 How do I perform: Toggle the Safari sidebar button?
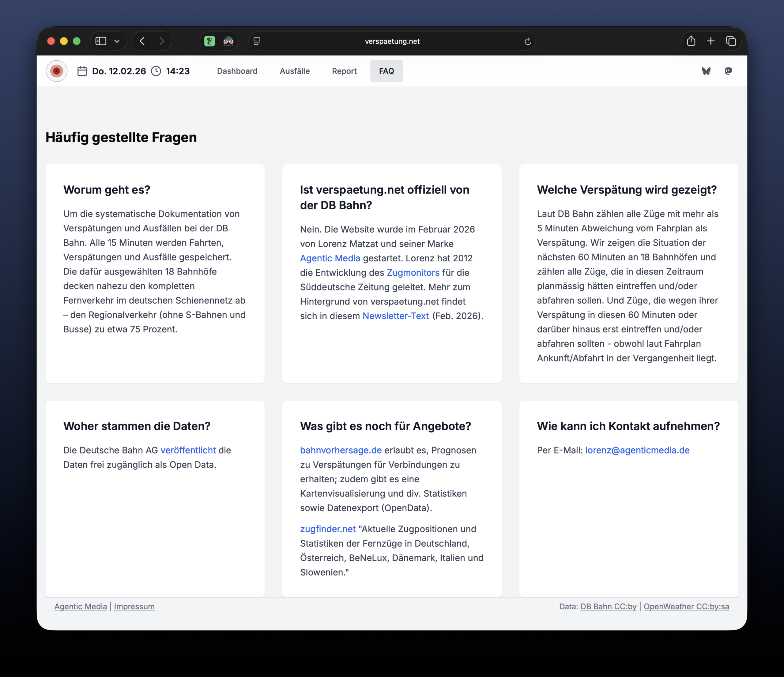click(x=101, y=41)
